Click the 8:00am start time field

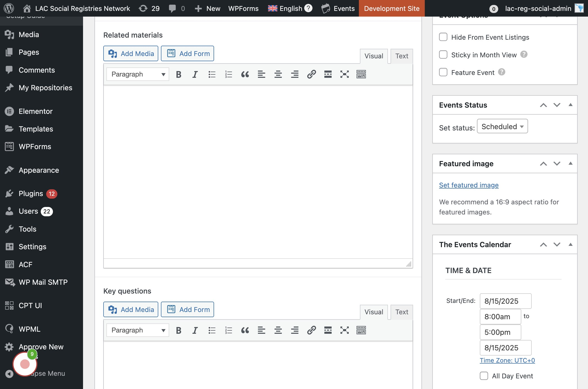point(500,317)
